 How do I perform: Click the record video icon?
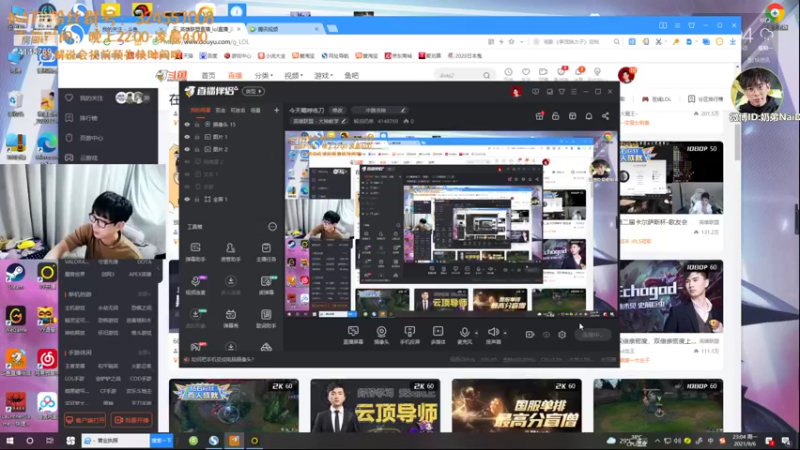[530, 335]
